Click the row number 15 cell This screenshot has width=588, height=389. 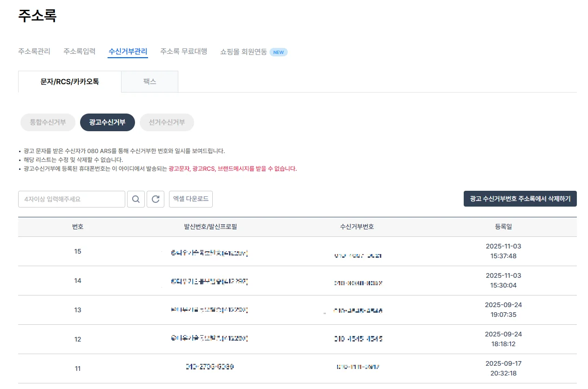coord(78,251)
